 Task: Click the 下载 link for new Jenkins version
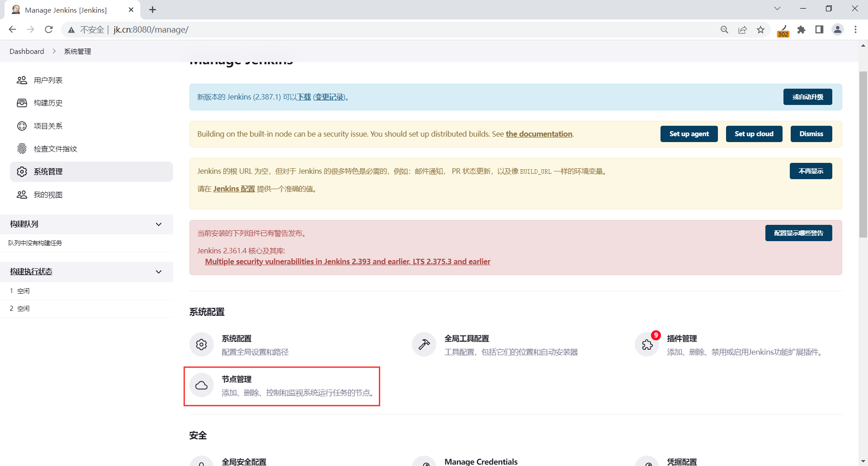pos(304,97)
